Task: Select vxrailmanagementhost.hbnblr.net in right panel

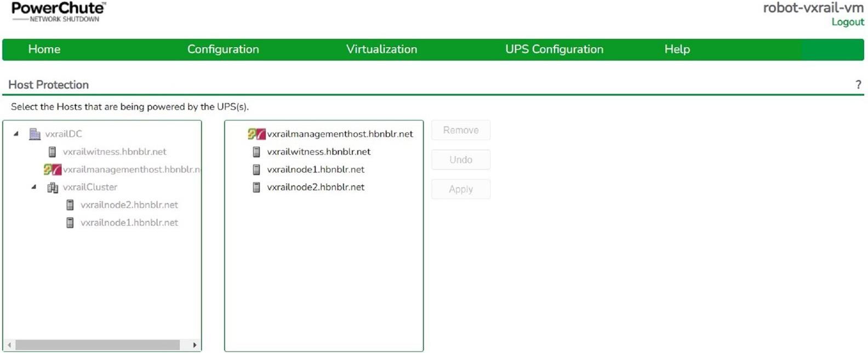Action: 340,134
